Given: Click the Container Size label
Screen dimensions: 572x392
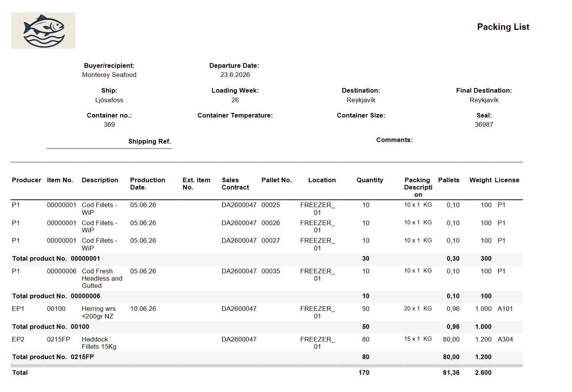Looking at the screenshot, I should pos(361,115).
